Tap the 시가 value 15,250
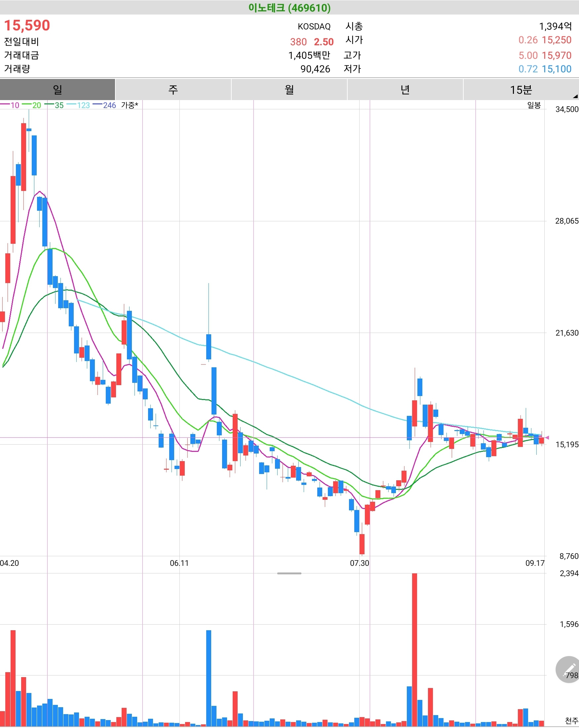This screenshot has height=728, width=579. [x=557, y=40]
